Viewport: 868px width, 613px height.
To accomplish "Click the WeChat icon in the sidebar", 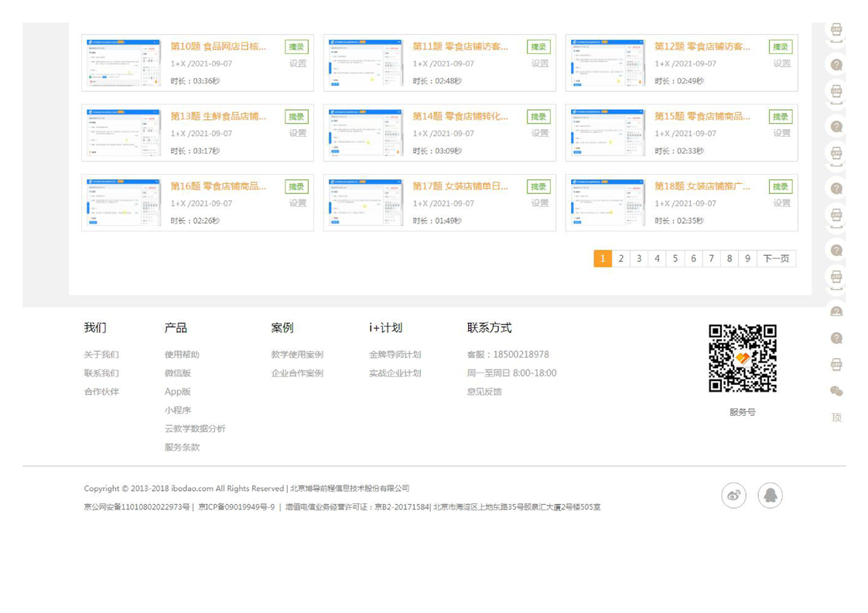I will pos(836,391).
